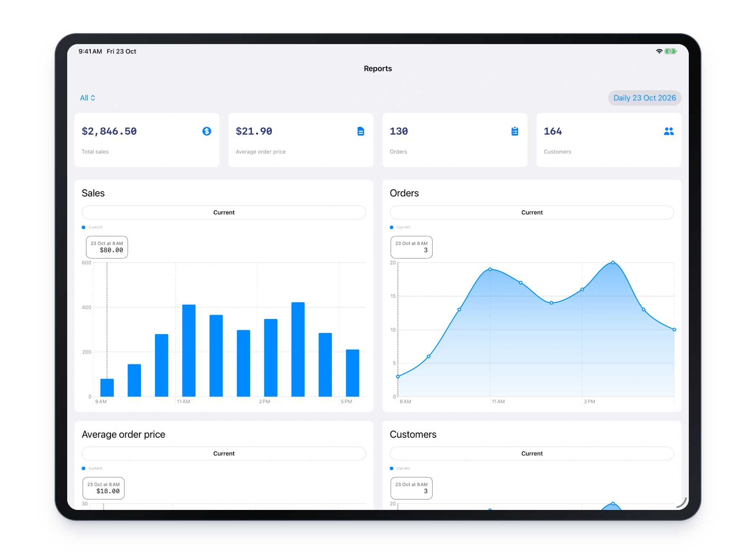Select Current segment in Customers chart
756x554 pixels.
click(532, 453)
